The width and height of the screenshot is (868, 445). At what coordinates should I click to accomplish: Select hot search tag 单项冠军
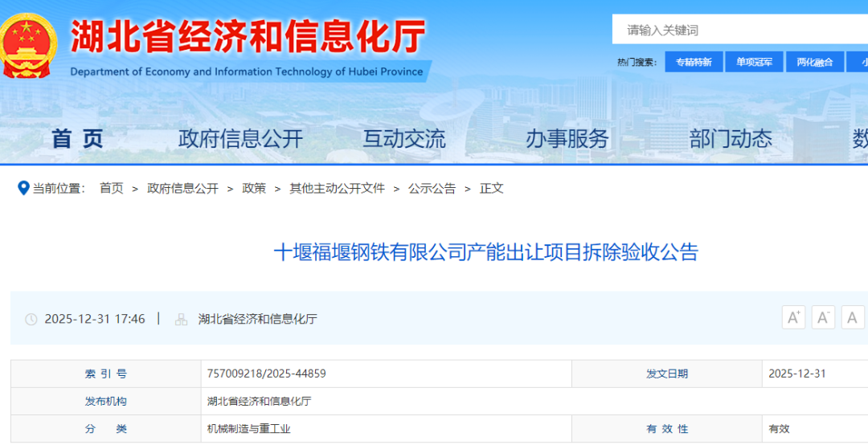coord(753,62)
